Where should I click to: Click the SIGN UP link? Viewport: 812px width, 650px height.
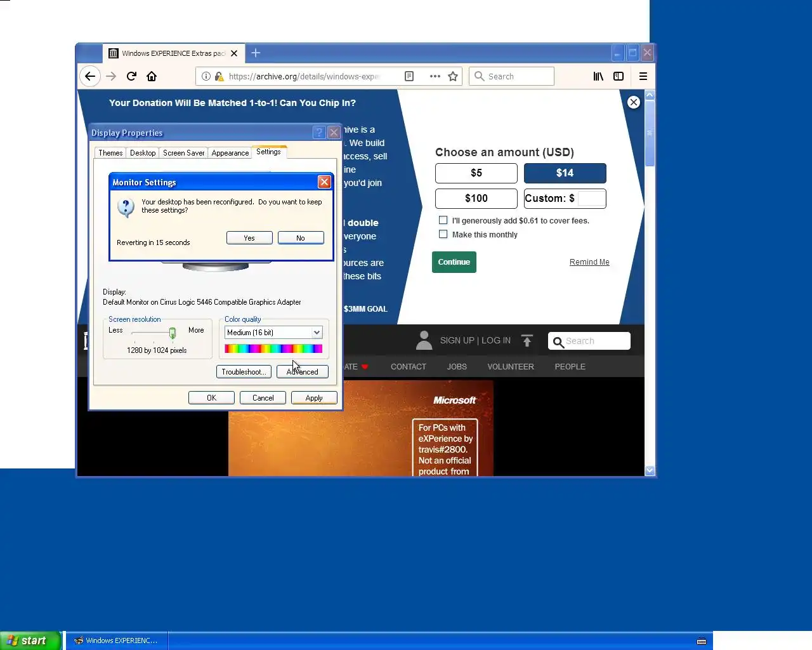457,341
